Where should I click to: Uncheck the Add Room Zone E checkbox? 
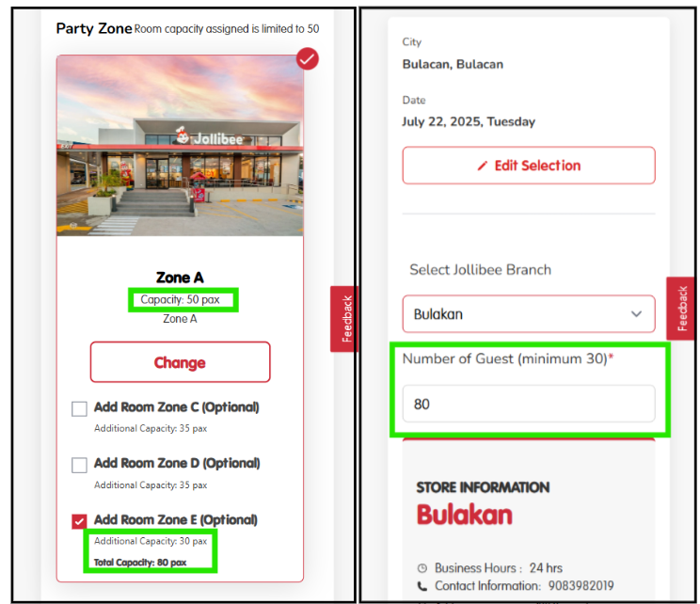[x=80, y=520]
